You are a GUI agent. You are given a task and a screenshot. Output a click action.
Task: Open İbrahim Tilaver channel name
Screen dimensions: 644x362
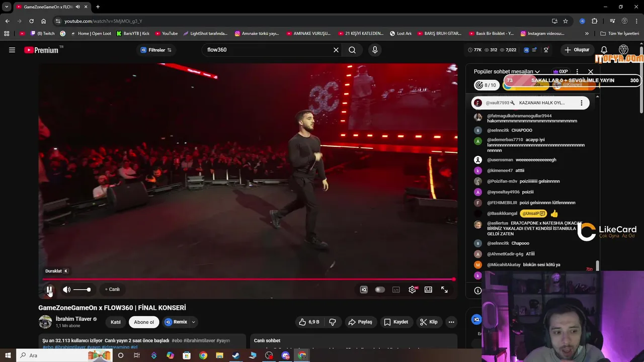click(73, 319)
